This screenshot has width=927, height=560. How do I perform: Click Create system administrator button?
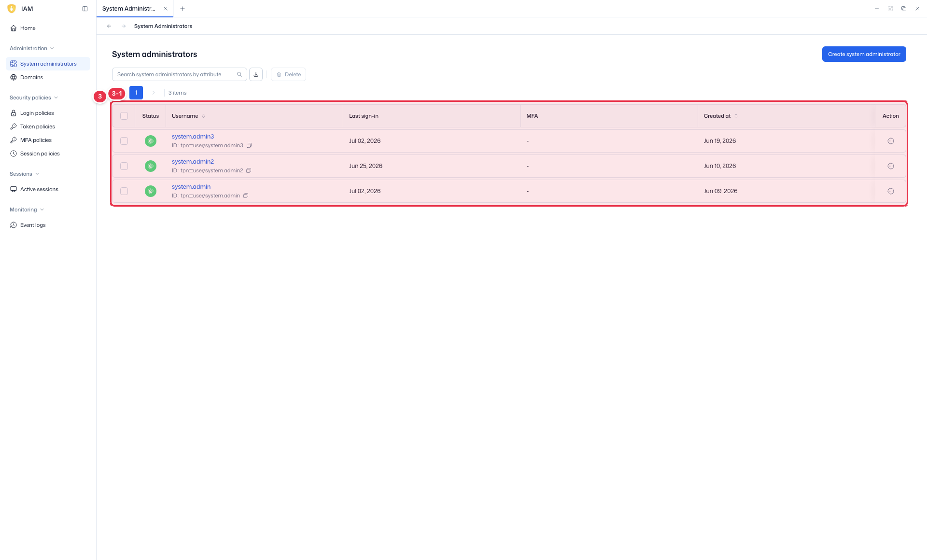(864, 54)
